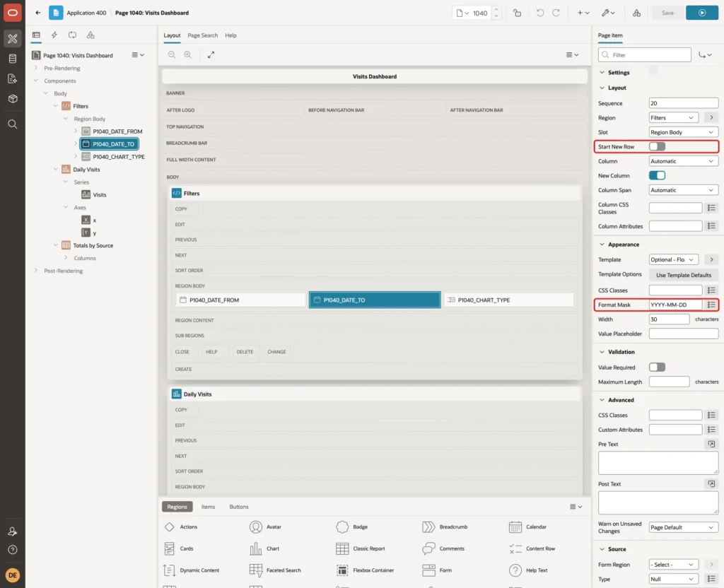Open the Dynamic Actions lightning tab
The height and width of the screenshot is (588, 724).
click(x=54, y=35)
